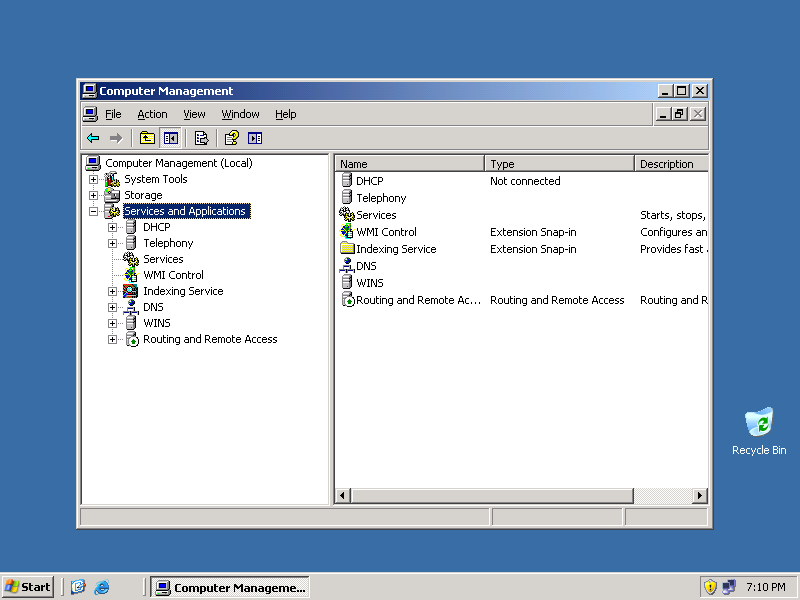
Task: Select Telephony label in right pane
Action: [381, 198]
